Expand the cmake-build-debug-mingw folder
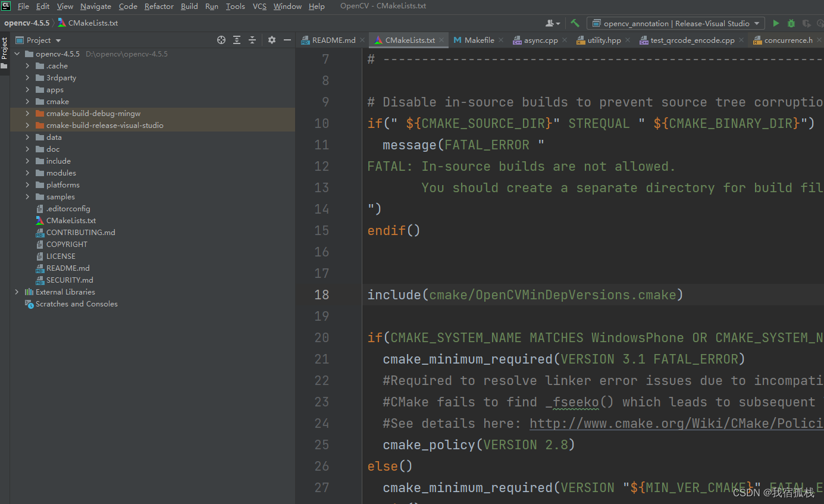 (x=27, y=114)
